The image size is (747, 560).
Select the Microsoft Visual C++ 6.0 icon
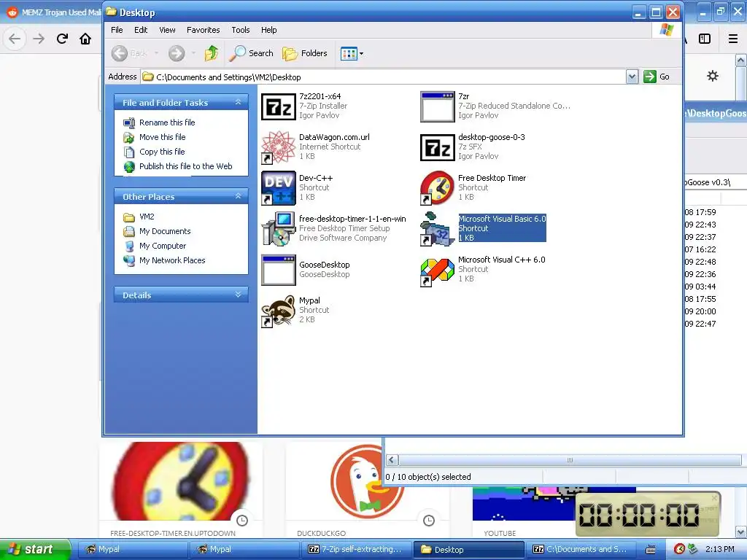[x=438, y=271]
